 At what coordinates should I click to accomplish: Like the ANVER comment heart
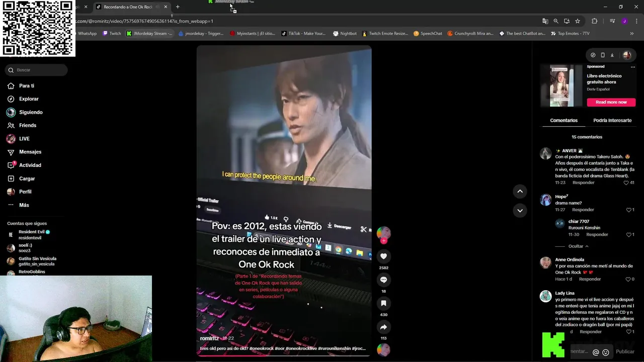point(626,183)
